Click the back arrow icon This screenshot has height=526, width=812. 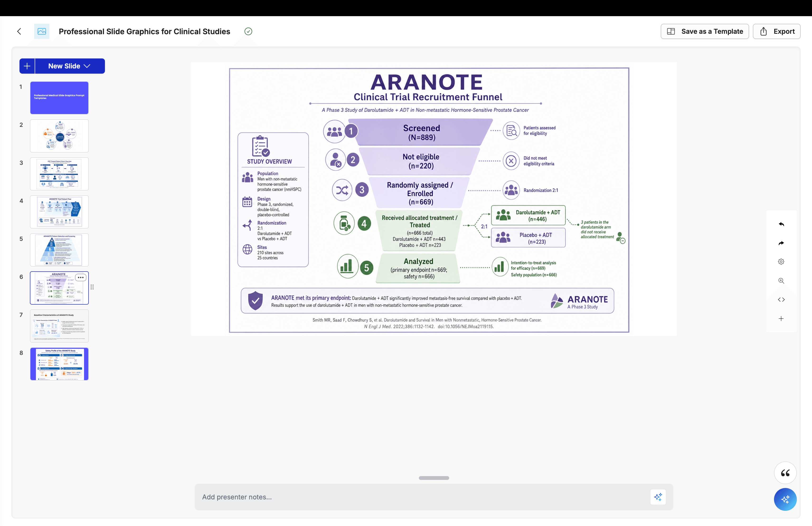(19, 31)
